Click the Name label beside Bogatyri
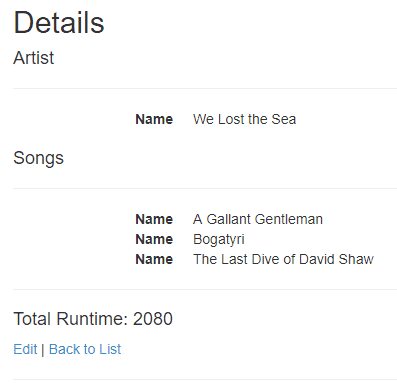Viewport: 397px width, 383px height. point(154,239)
